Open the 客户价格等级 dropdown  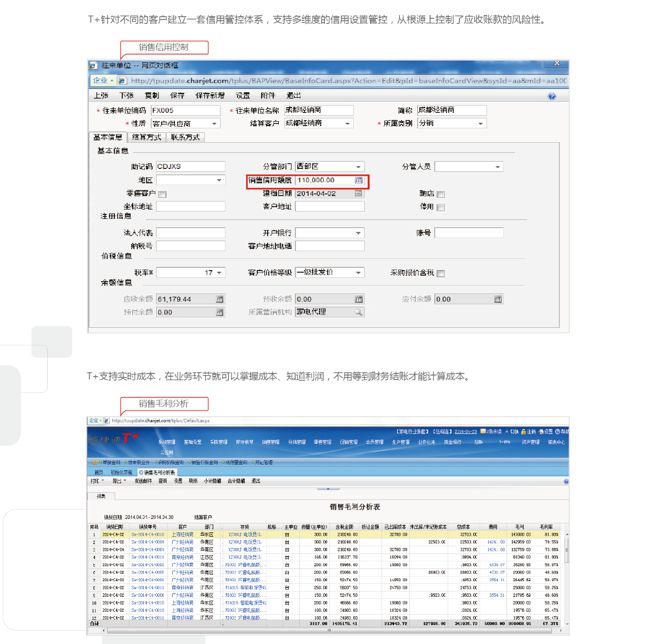(358, 273)
